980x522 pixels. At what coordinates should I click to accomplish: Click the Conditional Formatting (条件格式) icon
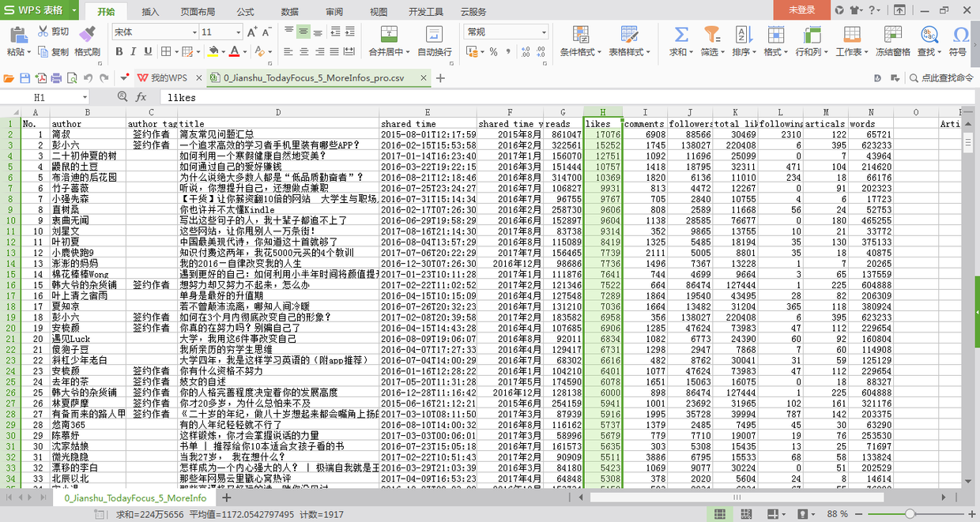click(581, 34)
